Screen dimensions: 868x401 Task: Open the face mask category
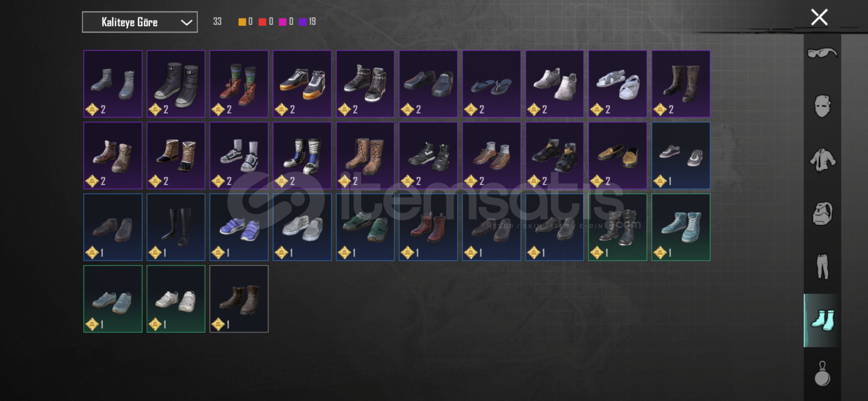pos(822,106)
